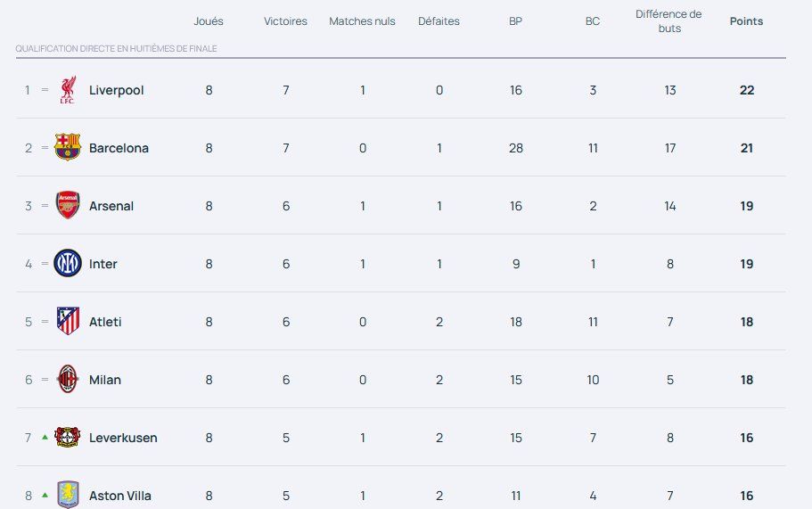Click the Qualification directe en huitièmes de finale label
Image resolution: width=812 pixels, height=509 pixels.
[116, 49]
